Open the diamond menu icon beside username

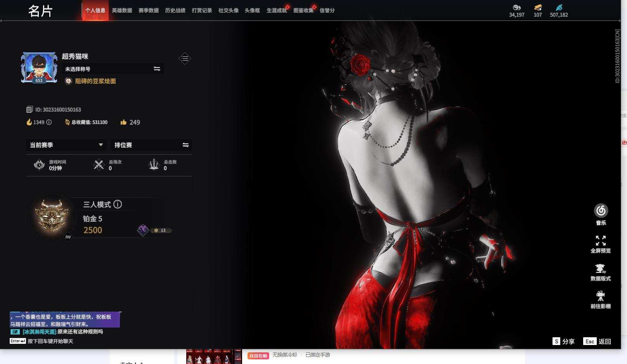[x=185, y=59]
